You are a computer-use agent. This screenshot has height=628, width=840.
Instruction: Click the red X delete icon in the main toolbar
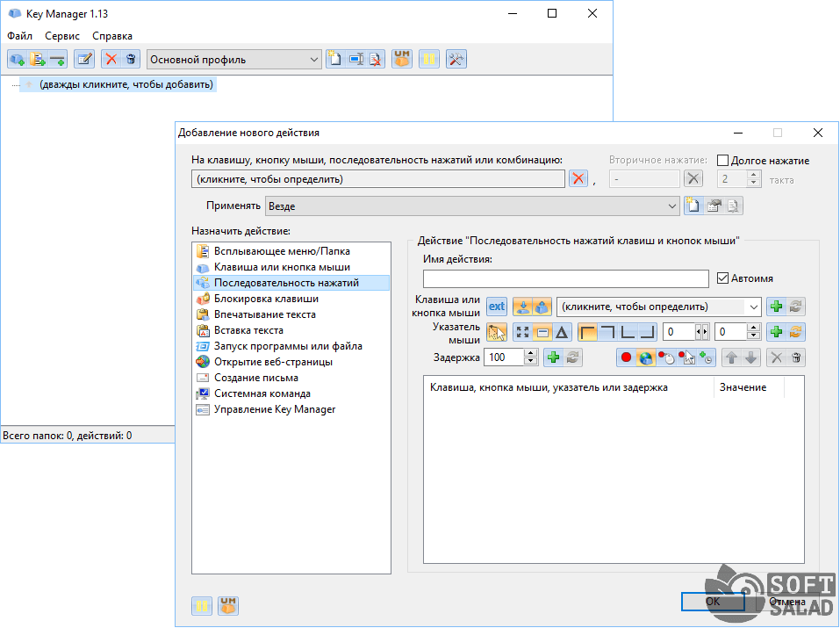coord(111,60)
